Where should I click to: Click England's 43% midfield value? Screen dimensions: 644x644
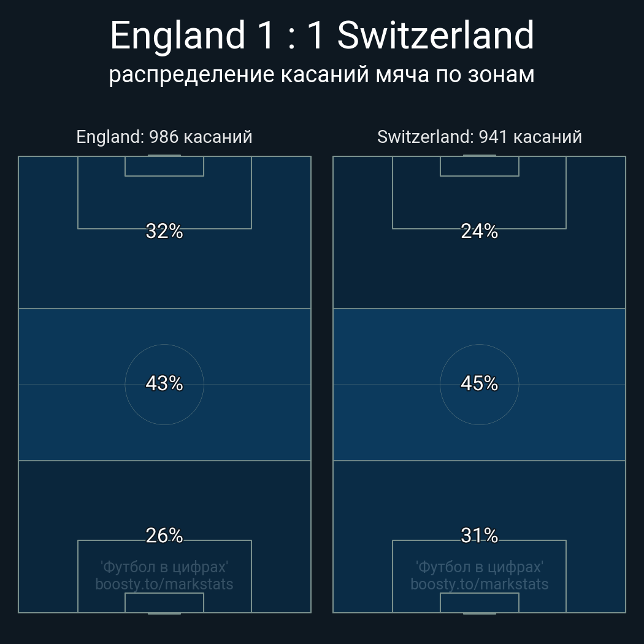[164, 383]
